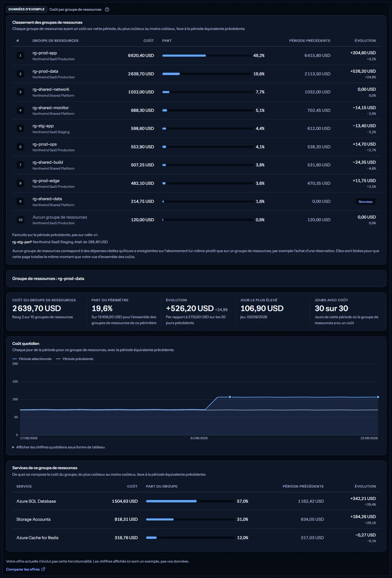Click the Période sélectionnée legend entry

tap(32, 359)
